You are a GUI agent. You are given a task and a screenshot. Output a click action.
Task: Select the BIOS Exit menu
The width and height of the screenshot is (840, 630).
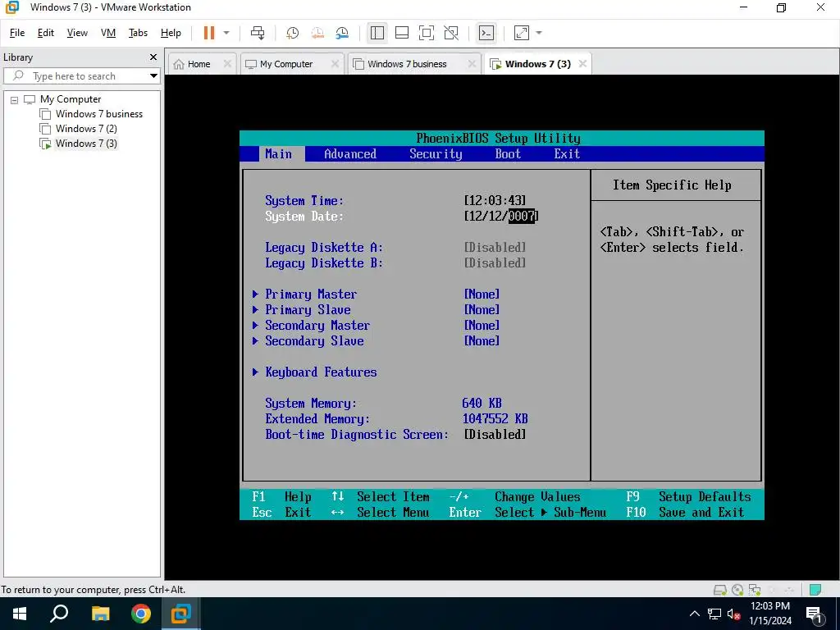pos(567,153)
